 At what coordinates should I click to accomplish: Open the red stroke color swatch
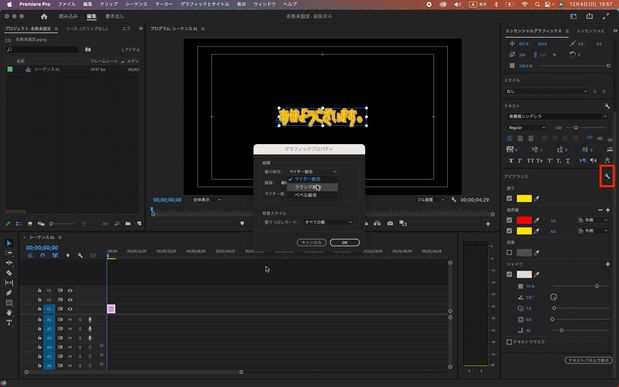(524, 220)
